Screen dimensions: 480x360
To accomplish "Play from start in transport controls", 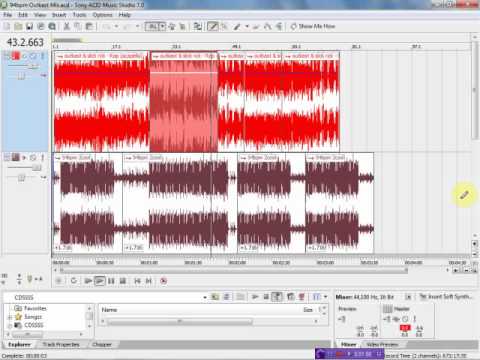I will (x=88, y=281).
